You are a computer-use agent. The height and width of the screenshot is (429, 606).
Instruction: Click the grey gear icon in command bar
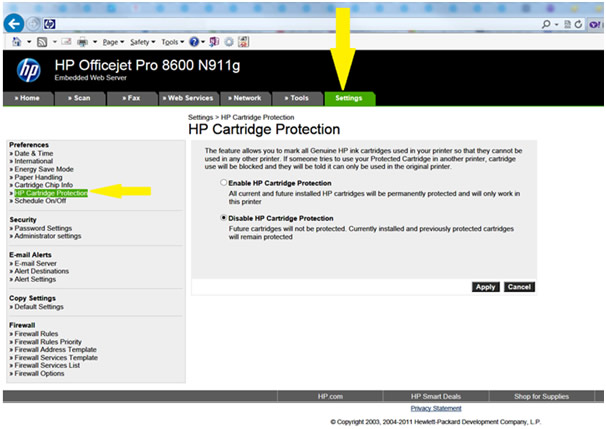click(229, 42)
